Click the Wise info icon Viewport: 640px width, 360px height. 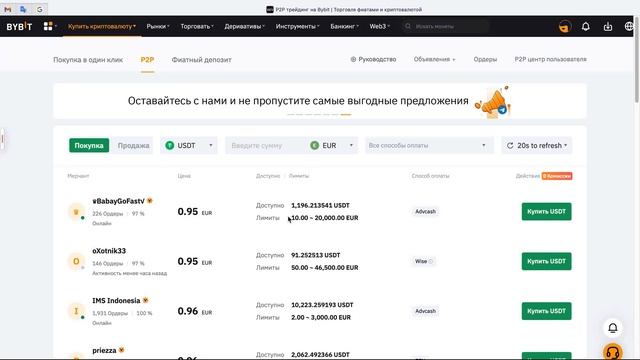(431, 261)
